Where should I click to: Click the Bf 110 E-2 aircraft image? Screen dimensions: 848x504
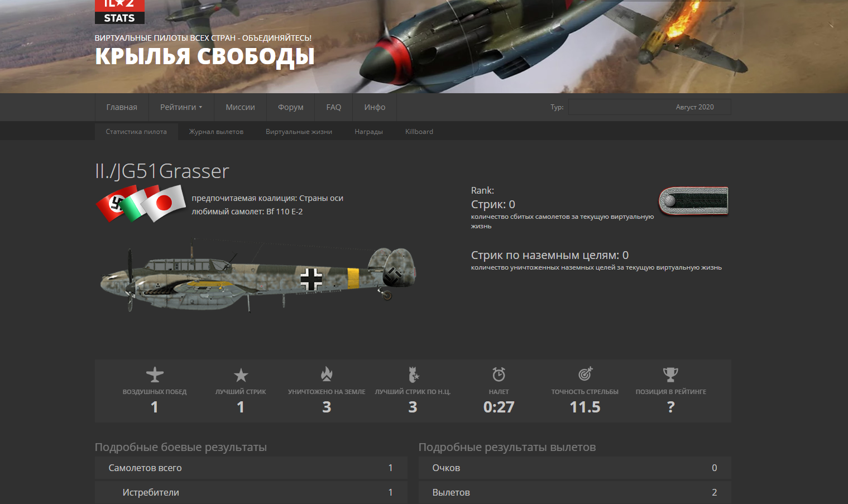coord(258,275)
